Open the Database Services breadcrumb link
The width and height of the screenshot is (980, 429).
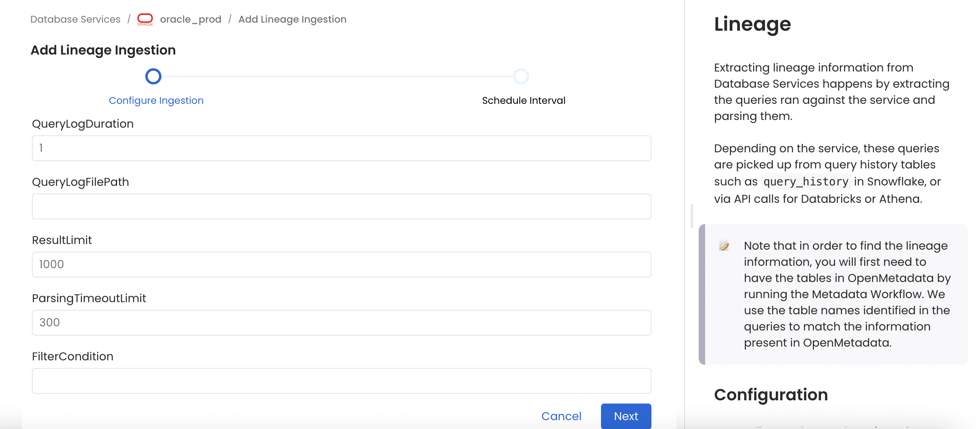coord(75,19)
